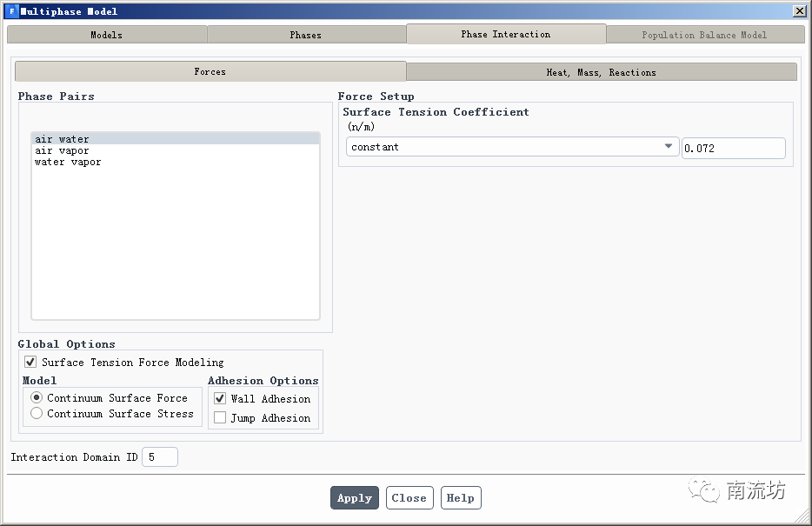The image size is (812, 526).
Task: Select the Forces sub-tab
Action: (x=210, y=71)
